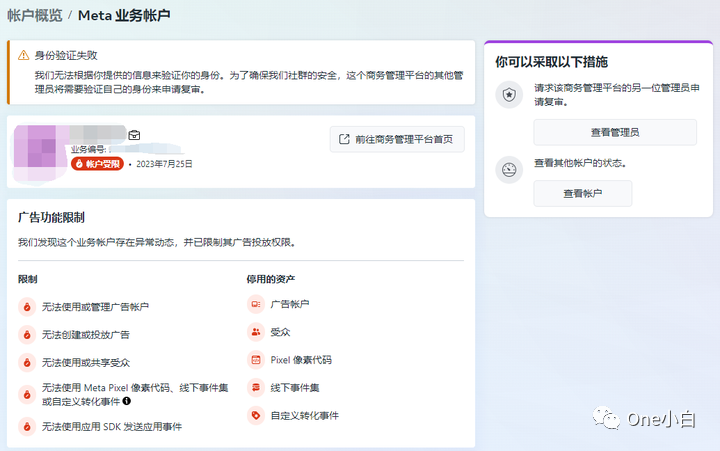Viewport: 720px width, 451px height.
Task: Click the 线下事件集 asset icon
Action: pyautogui.click(x=256, y=388)
